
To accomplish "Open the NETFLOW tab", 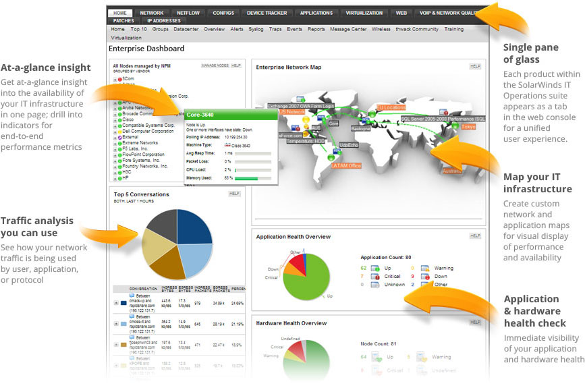I will pos(188,13).
